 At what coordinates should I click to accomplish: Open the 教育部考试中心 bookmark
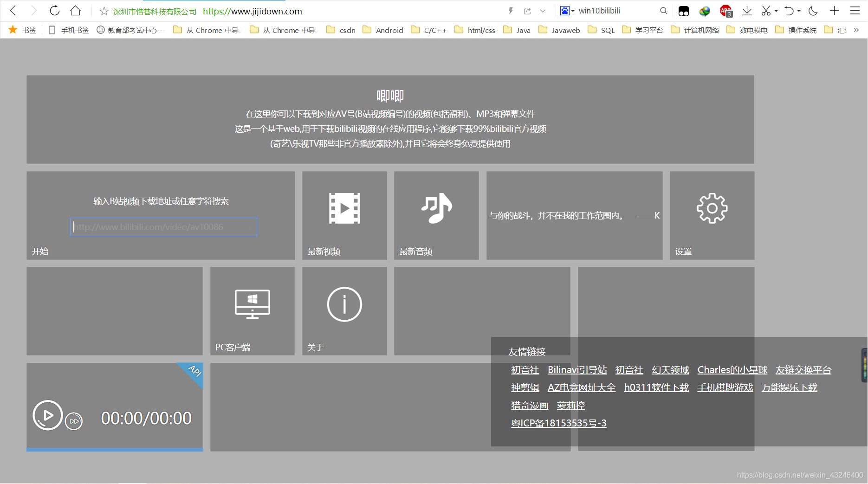[130, 30]
